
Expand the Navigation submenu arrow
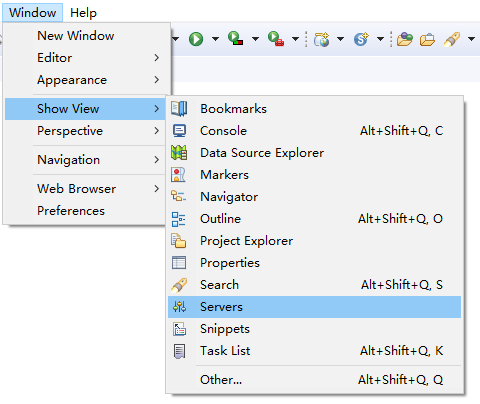[157, 160]
